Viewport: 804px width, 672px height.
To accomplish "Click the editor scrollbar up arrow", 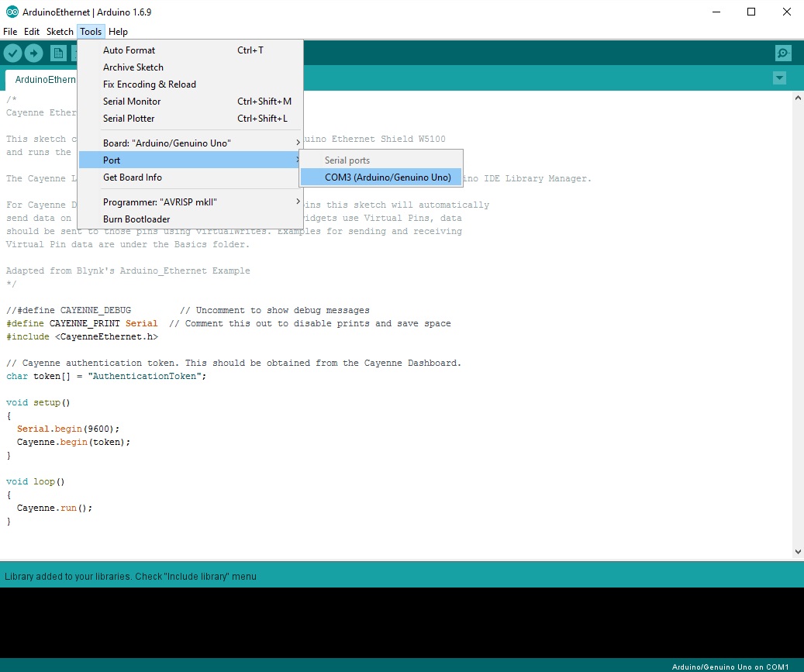I will 798,98.
